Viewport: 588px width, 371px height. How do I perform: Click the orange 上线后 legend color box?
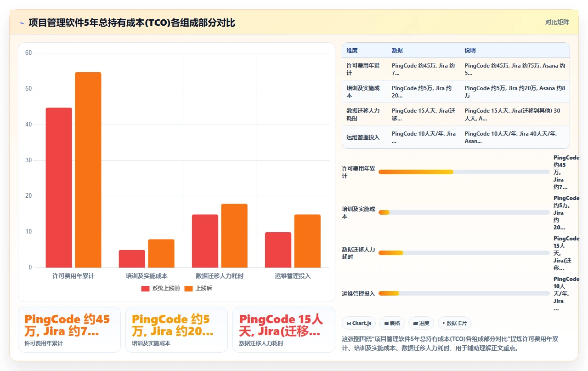tap(188, 288)
